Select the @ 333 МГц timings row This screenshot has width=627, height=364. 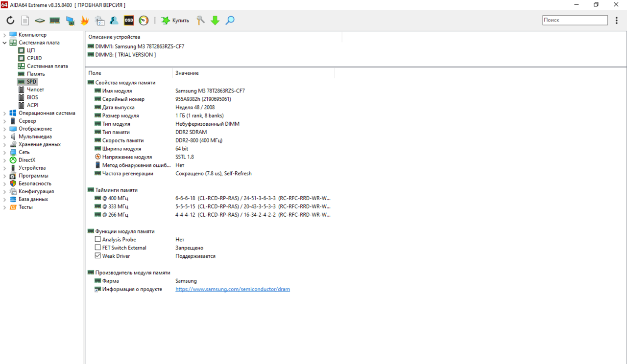coord(213,206)
